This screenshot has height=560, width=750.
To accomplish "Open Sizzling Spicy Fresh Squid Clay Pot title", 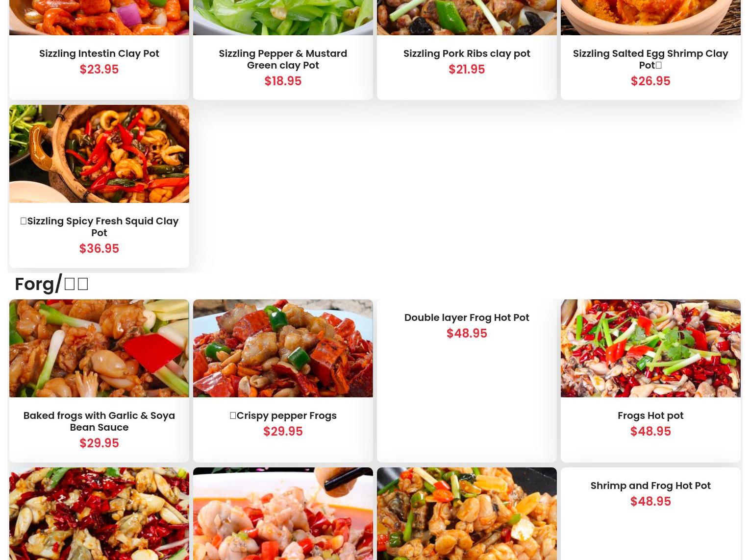I will pyautogui.click(x=99, y=227).
